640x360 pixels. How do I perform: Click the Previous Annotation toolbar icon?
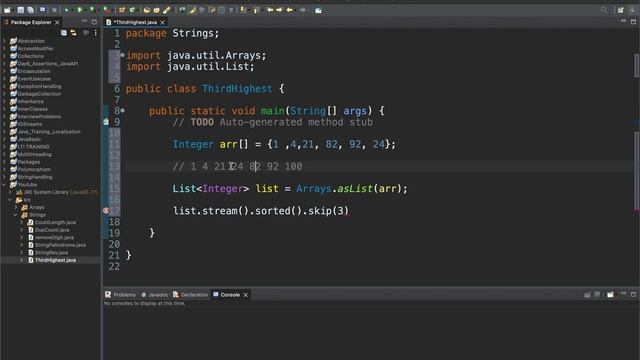pyautogui.click(x=256, y=10)
